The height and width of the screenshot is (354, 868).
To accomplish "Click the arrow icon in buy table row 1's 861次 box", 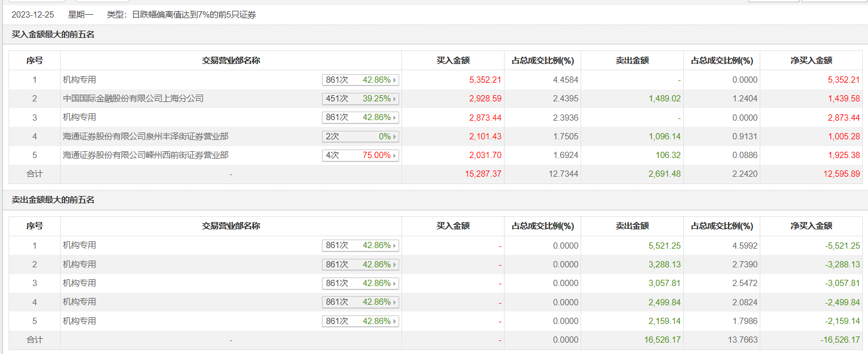I will point(395,80).
